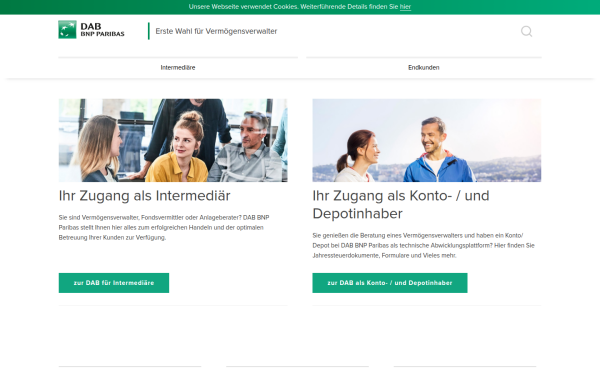Viewport: 600px width, 375px height.
Task: Open the outdoor couple photo
Action: click(x=427, y=140)
